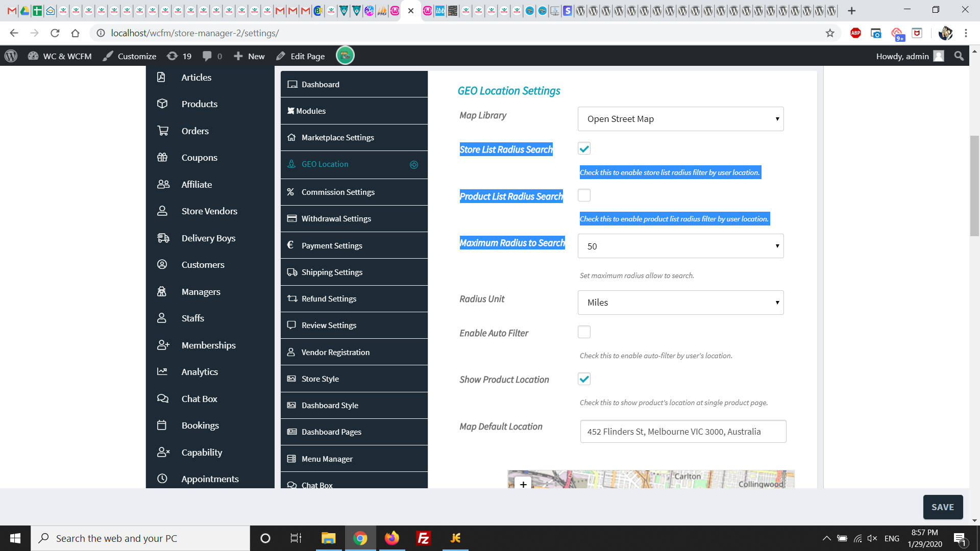
Task: Click Edit Page in the admin bar
Action: click(301, 56)
